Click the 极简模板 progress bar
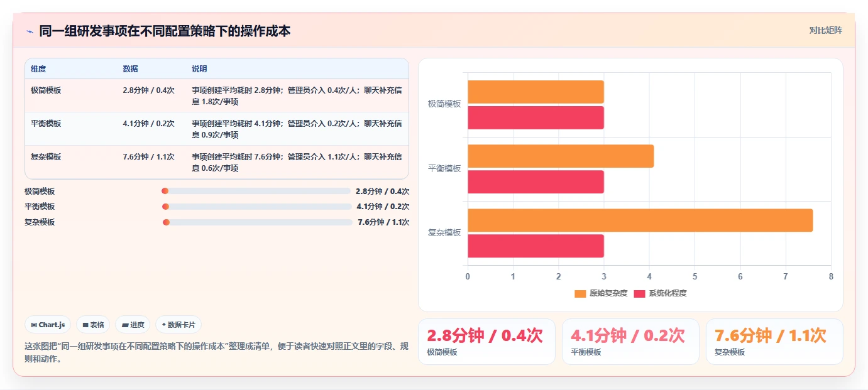Image resolution: width=868 pixels, height=390 pixels. (256, 191)
